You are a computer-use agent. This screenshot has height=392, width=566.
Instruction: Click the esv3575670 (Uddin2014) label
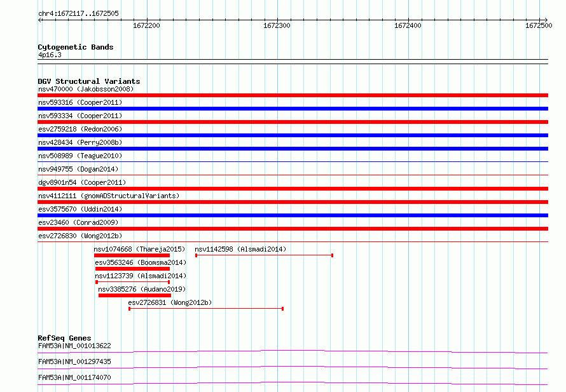tap(80, 209)
